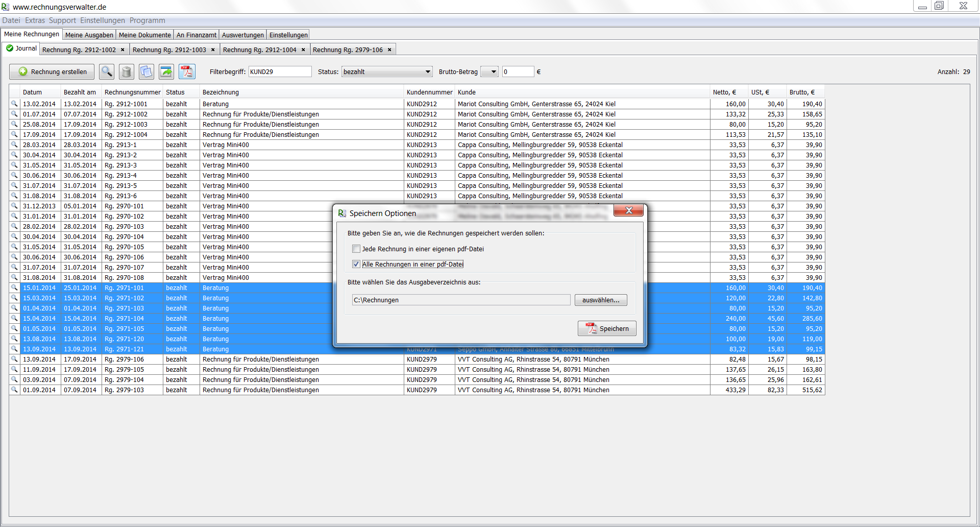Switch to the Auswertungen tab
The width and height of the screenshot is (980, 527).
click(x=242, y=35)
